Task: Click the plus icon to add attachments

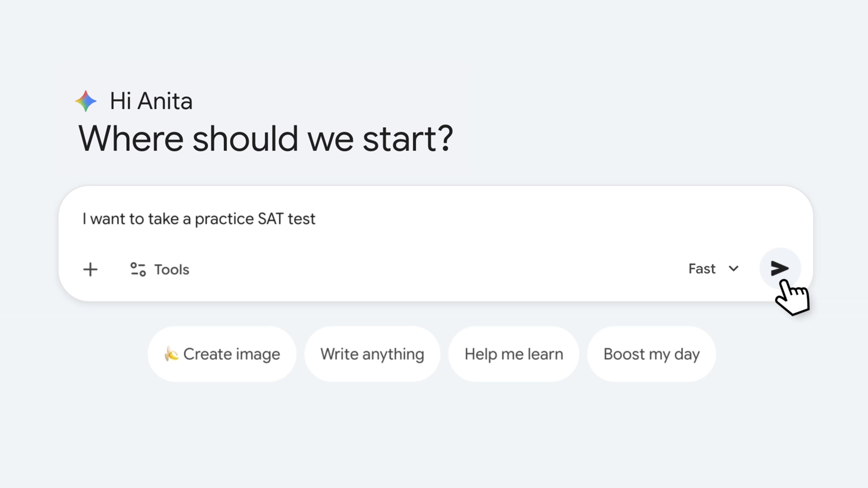Action: coord(90,269)
